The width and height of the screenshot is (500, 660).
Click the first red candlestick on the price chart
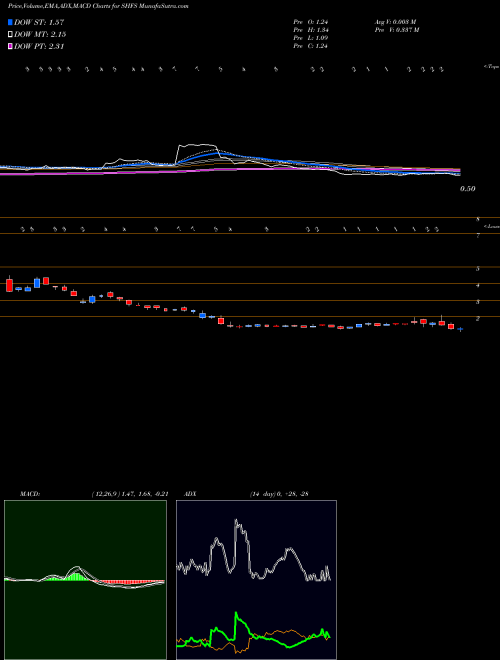9,285
